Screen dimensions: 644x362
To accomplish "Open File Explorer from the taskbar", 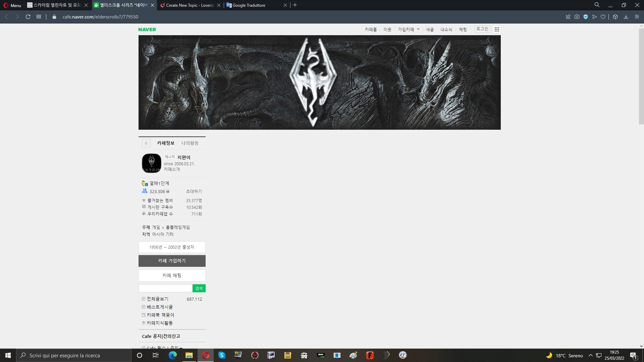I will click(x=189, y=355).
